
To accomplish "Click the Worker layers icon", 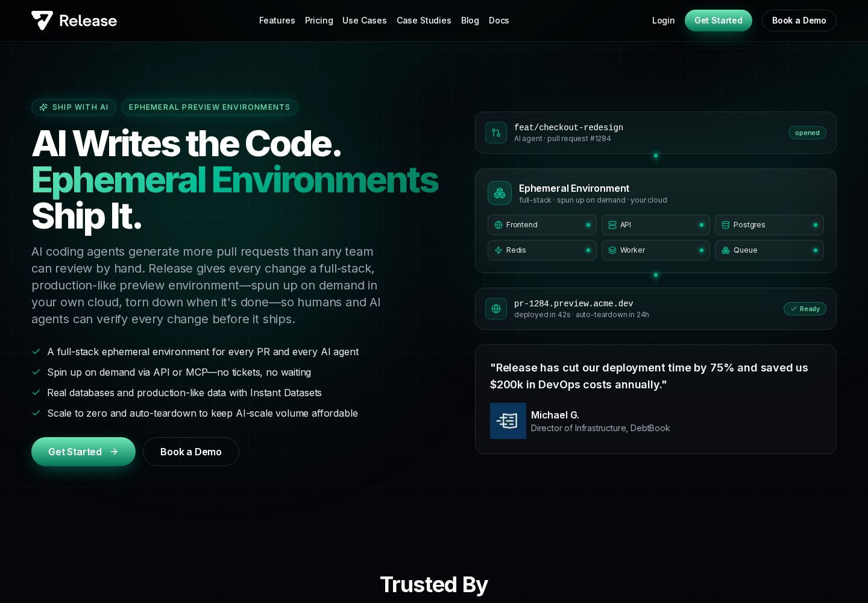I will coord(612,250).
